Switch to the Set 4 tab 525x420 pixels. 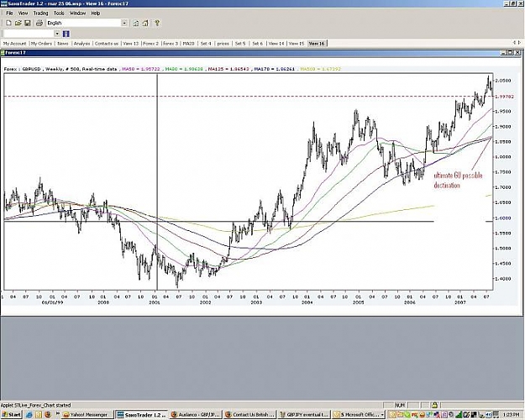pos(206,44)
